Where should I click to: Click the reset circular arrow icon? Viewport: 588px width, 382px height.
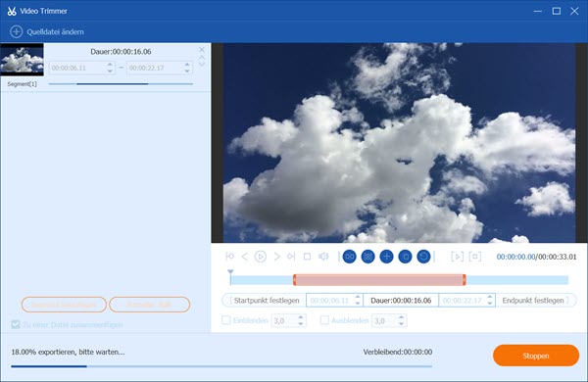point(423,257)
